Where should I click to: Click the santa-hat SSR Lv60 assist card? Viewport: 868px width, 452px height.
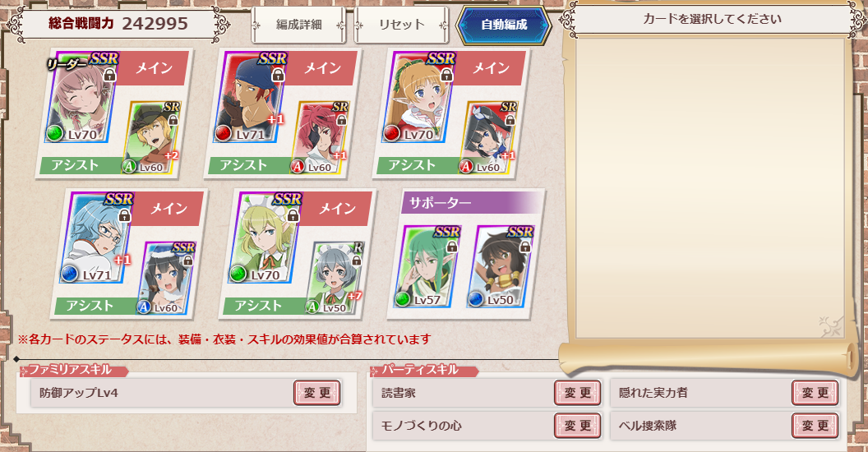(x=165, y=278)
